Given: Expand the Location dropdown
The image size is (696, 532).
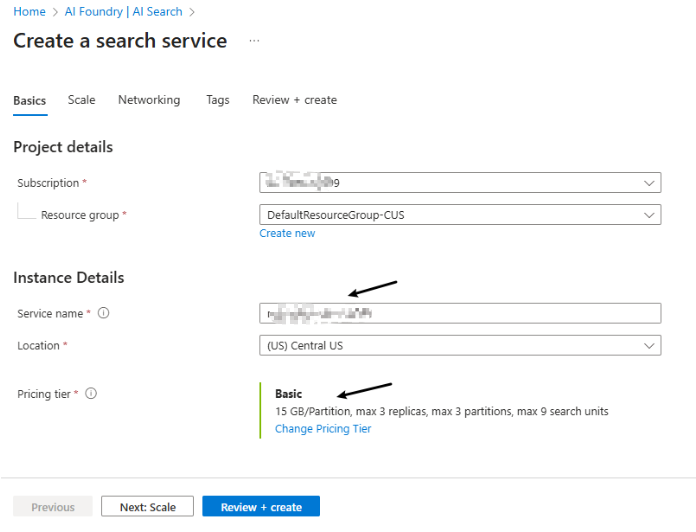Looking at the screenshot, I should [x=460, y=346].
